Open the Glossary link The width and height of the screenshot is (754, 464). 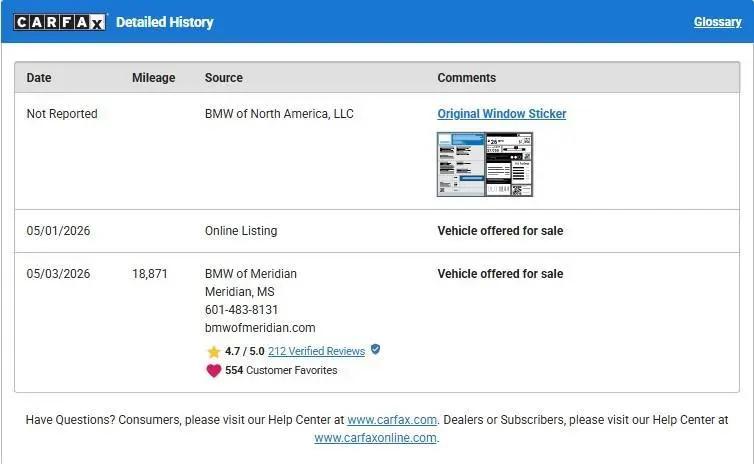click(x=717, y=22)
